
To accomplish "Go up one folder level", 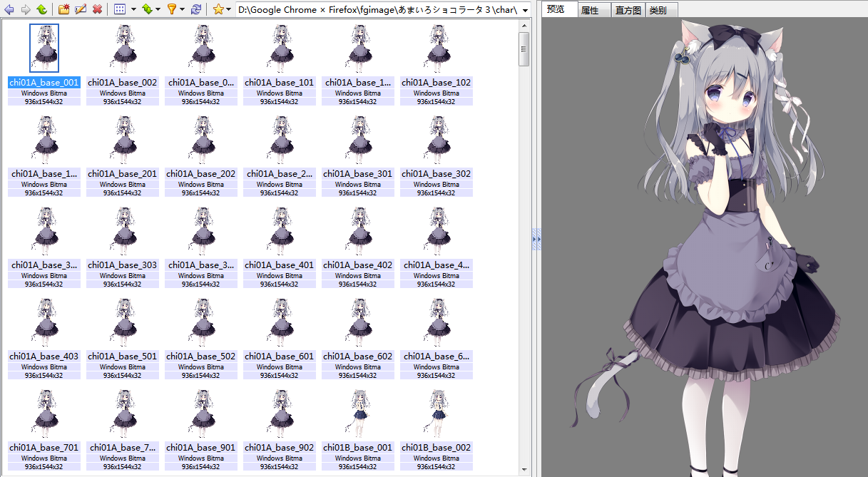I will tap(42, 9).
